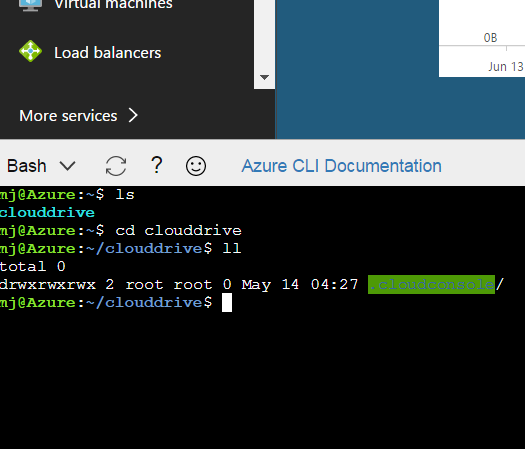Open Cloud Shell help question mark
Screen dimensions: 525x449
tap(156, 165)
